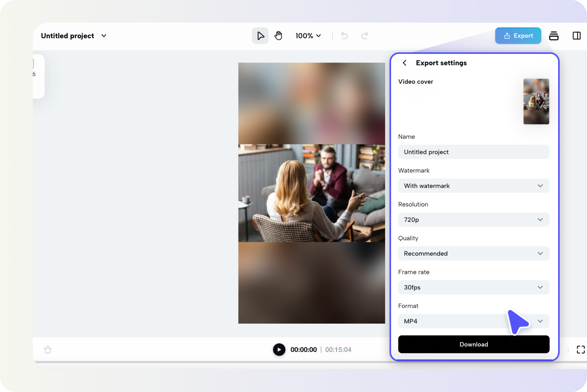Click the Export button
This screenshot has height=392, width=587.
518,36
